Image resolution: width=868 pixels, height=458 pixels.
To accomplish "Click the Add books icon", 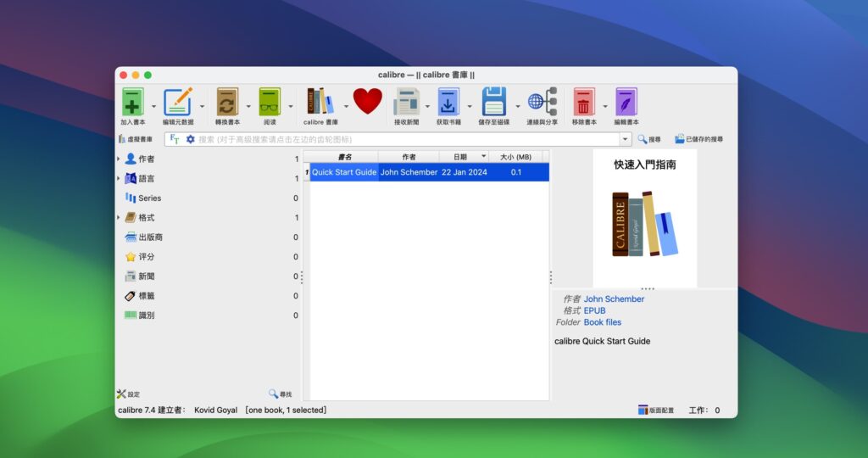I will coord(133,102).
